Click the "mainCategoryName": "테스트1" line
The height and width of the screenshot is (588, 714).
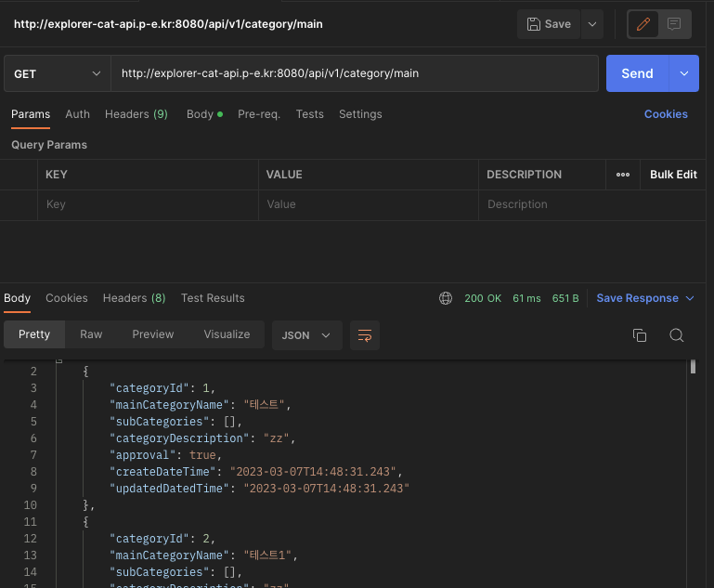pos(203,555)
